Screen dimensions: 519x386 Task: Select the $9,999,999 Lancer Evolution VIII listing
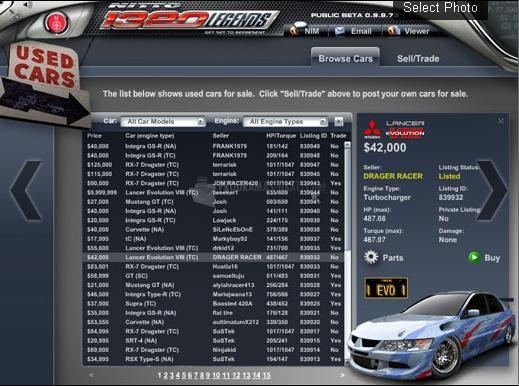(213, 193)
